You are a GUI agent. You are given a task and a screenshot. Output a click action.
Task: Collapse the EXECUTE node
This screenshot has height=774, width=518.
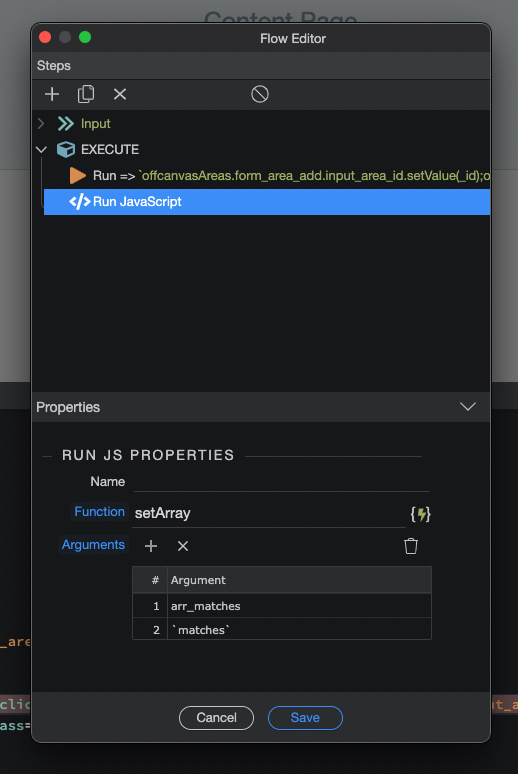41,149
